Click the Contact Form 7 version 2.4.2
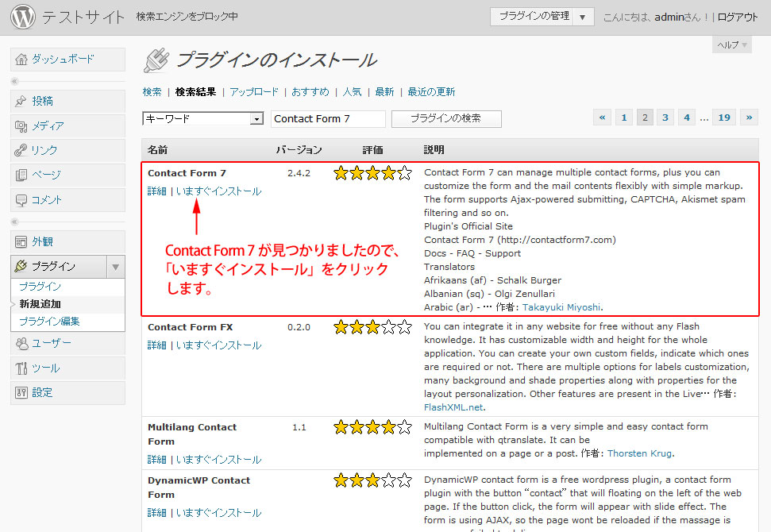 point(299,173)
